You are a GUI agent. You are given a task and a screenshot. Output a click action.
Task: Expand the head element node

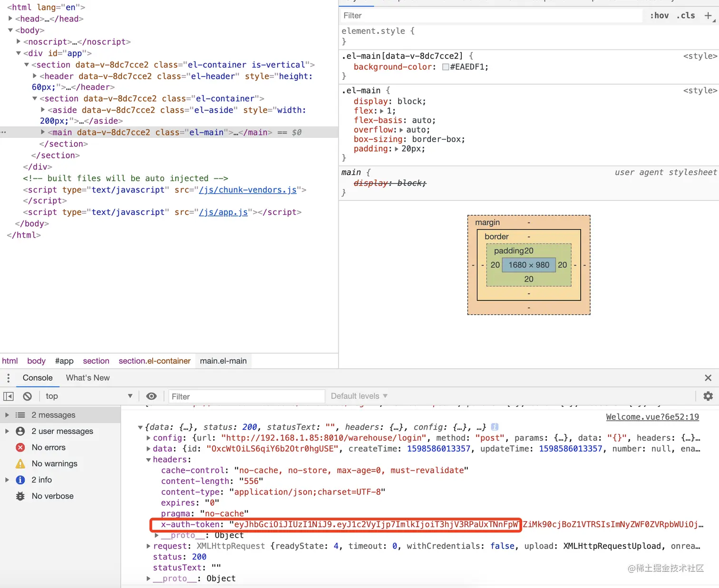[10, 19]
